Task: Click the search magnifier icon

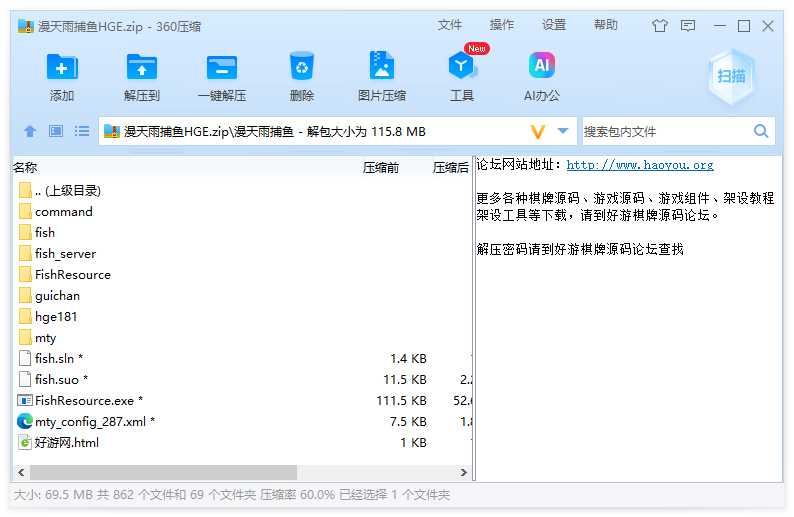Action: [x=761, y=131]
